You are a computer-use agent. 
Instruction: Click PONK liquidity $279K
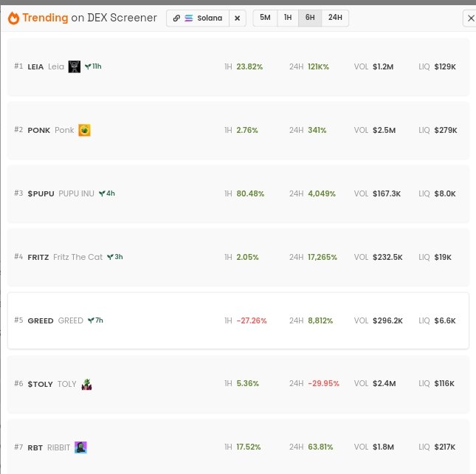tap(446, 130)
